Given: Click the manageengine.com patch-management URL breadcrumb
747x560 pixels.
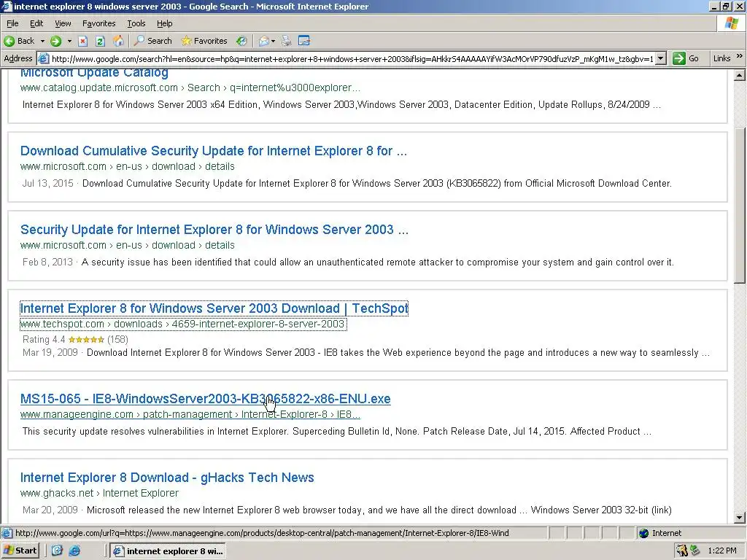Looking at the screenshot, I should click(190, 415).
